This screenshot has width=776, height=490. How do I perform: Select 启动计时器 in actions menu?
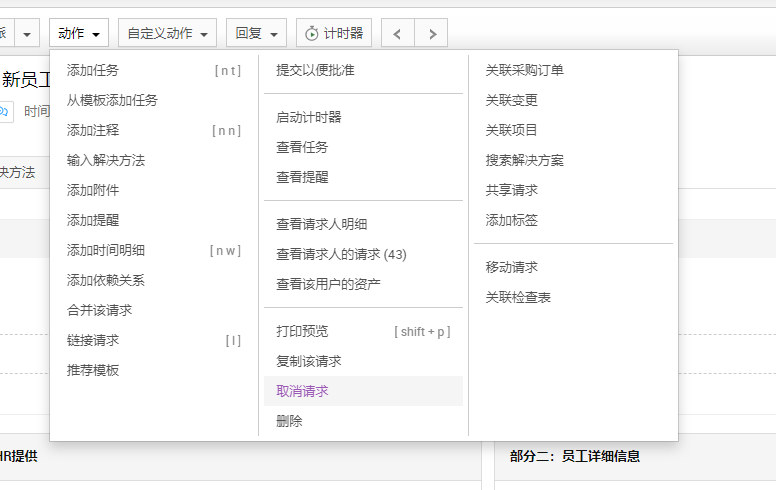[308, 117]
